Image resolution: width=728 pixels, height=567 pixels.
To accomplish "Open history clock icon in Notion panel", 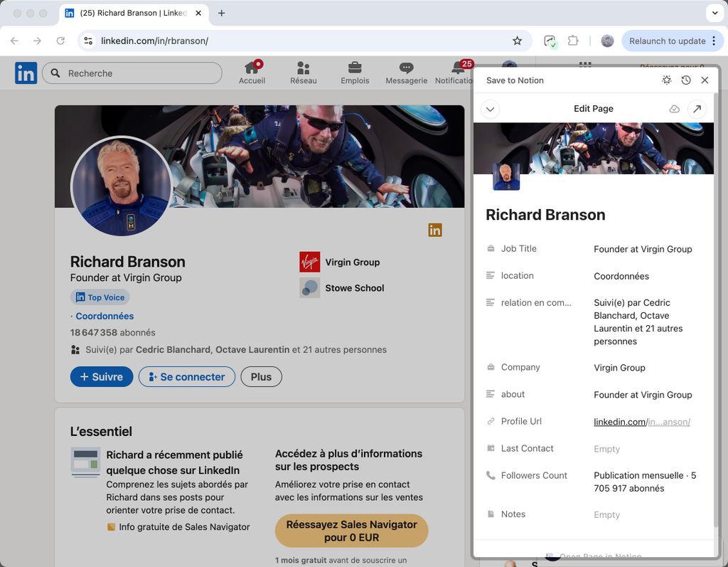I will click(685, 80).
